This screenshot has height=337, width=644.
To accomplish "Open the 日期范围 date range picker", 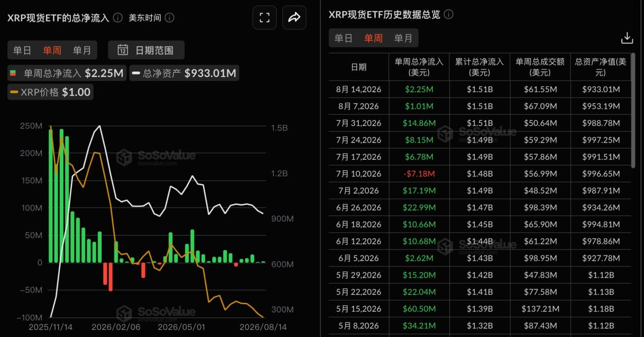I will point(146,50).
